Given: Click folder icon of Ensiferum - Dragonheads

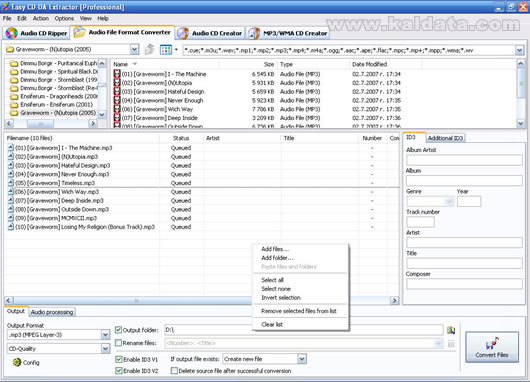Looking at the screenshot, I should pos(14,96).
